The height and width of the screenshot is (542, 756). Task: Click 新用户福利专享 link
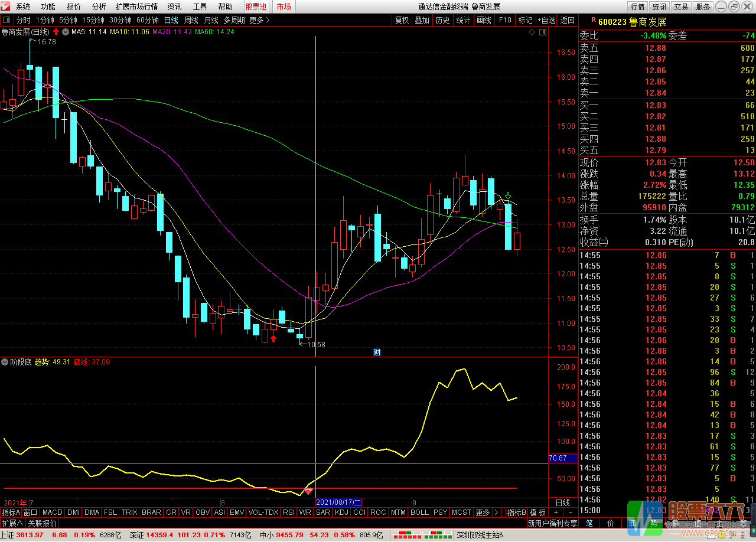click(x=552, y=523)
